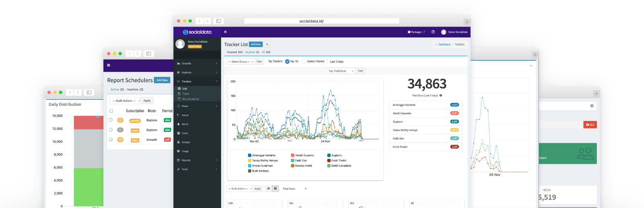Click the Total buzz sort arrow
Viewport: 644px width, 208px height.
pyautogui.click(x=305, y=189)
